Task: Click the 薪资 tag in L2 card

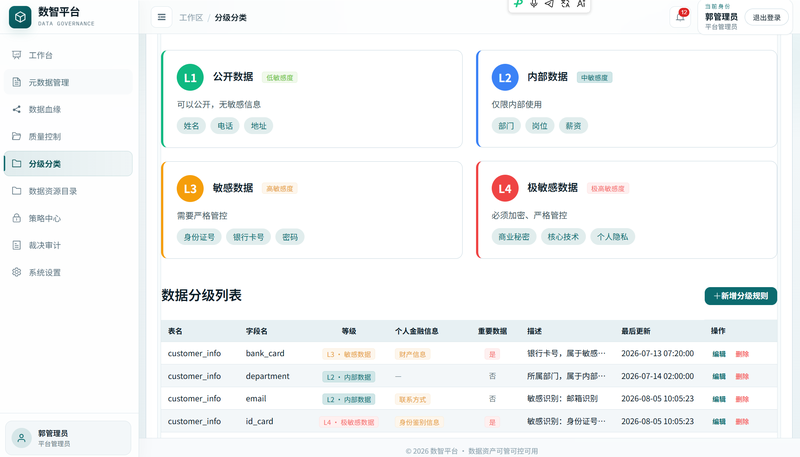Action: tap(573, 126)
